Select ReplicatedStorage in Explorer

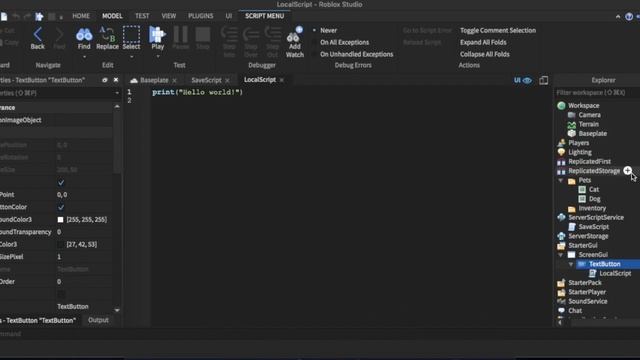click(594, 171)
